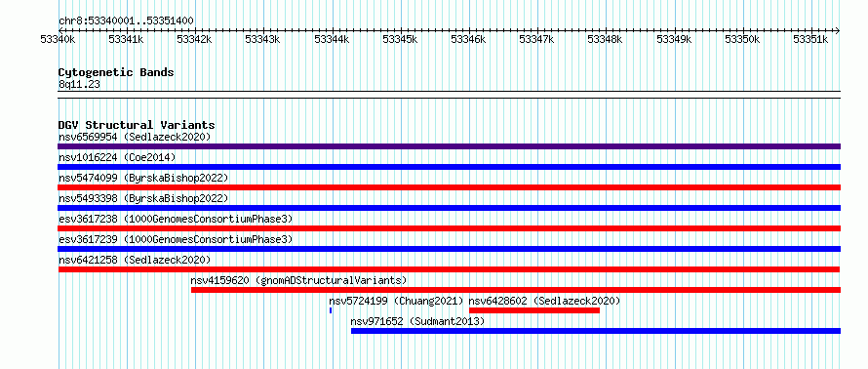Select the 8q11.23 band label
This screenshot has width=868, height=369.
click(x=79, y=85)
